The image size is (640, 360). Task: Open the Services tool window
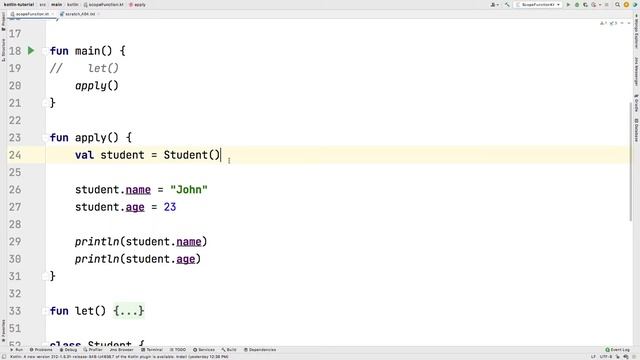pyautogui.click(x=204, y=350)
